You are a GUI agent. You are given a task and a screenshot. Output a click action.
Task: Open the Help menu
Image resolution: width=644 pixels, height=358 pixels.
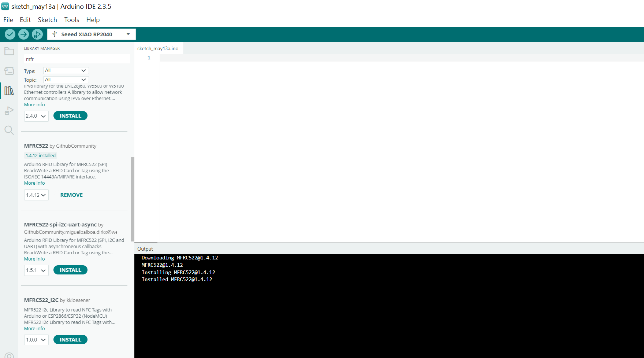(93, 20)
